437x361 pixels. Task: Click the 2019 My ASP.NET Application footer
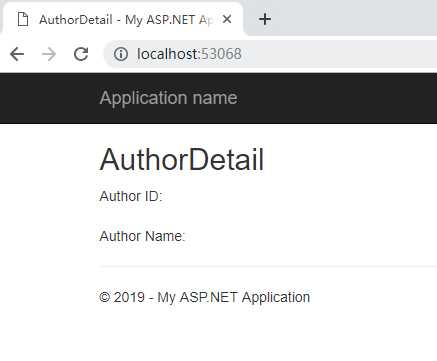[x=205, y=297]
